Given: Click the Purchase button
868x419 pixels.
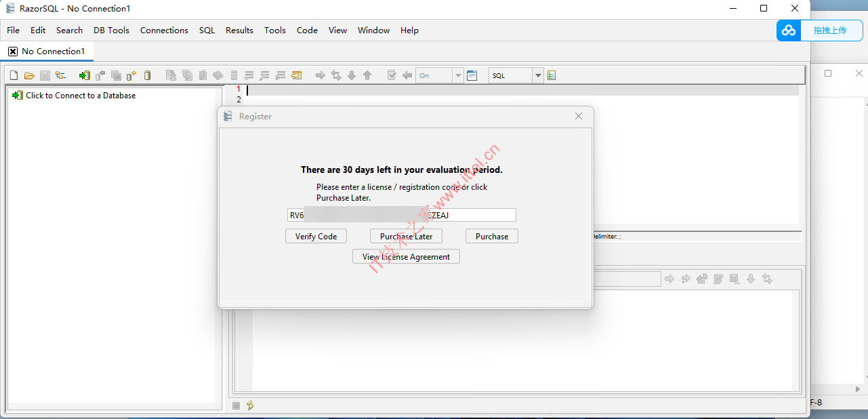Looking at the screenshot, I should point(491,236).
